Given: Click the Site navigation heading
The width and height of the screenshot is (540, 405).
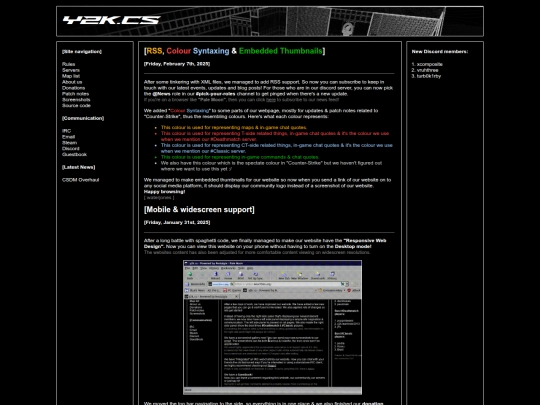Looking at the screenshot, I should coord(82,51).
